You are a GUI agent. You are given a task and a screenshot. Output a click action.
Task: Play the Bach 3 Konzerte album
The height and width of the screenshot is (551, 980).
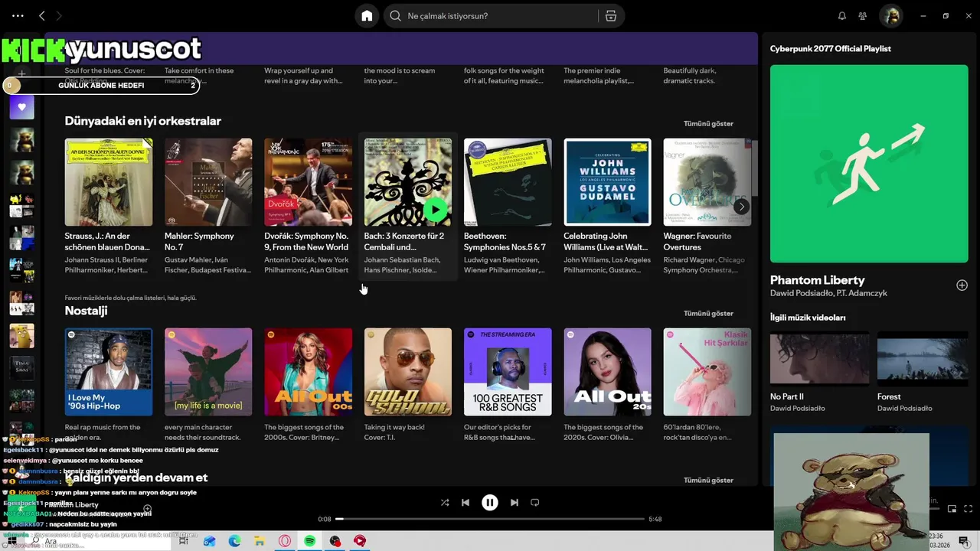click(x=435, y=209)
